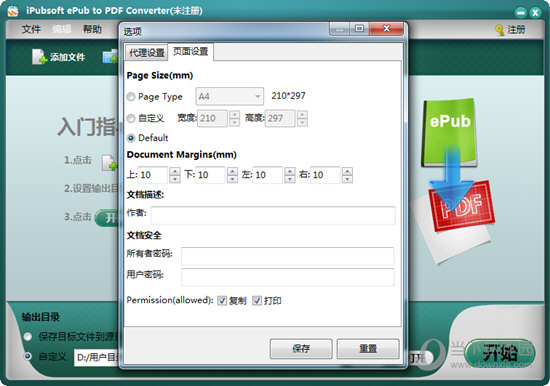Click the 用户密码 user password field

coord(288,277)
